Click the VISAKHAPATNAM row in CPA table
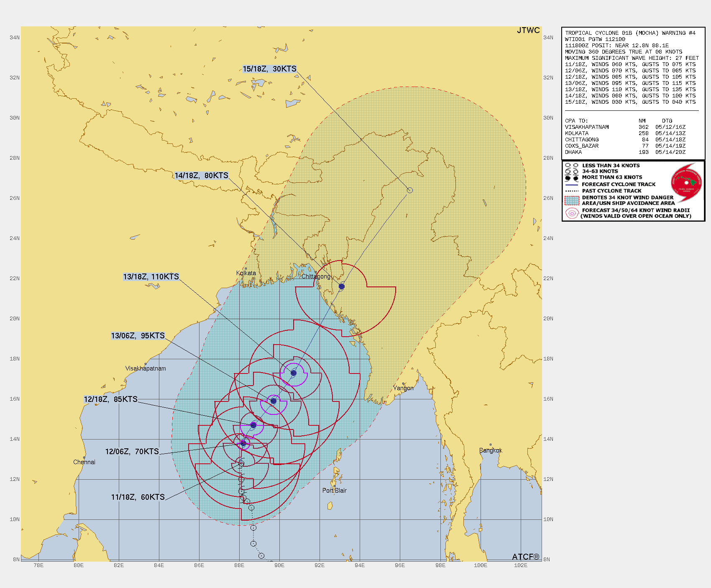Screen dimensions: 711x588 pyautogui.click(x=625, y=127)
